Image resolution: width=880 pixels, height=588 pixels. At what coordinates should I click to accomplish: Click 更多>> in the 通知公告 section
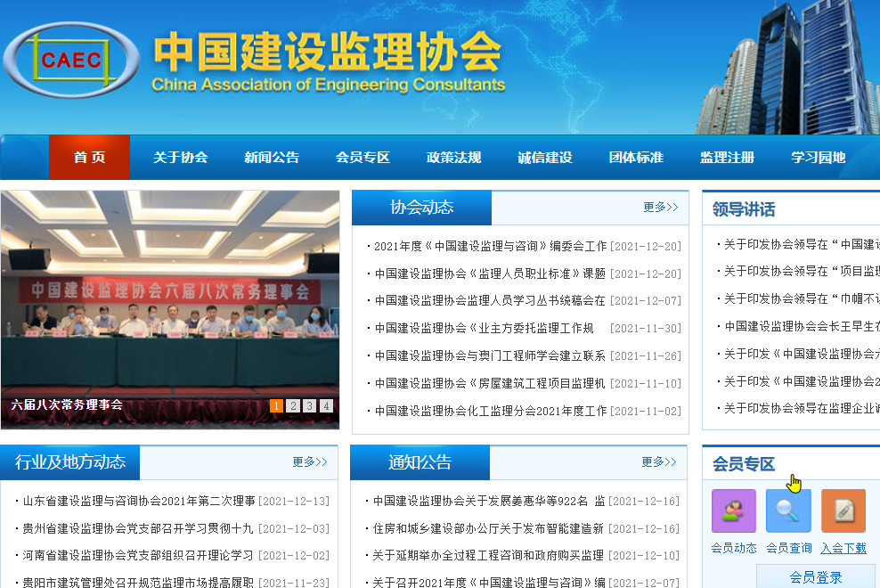(659, 461)
